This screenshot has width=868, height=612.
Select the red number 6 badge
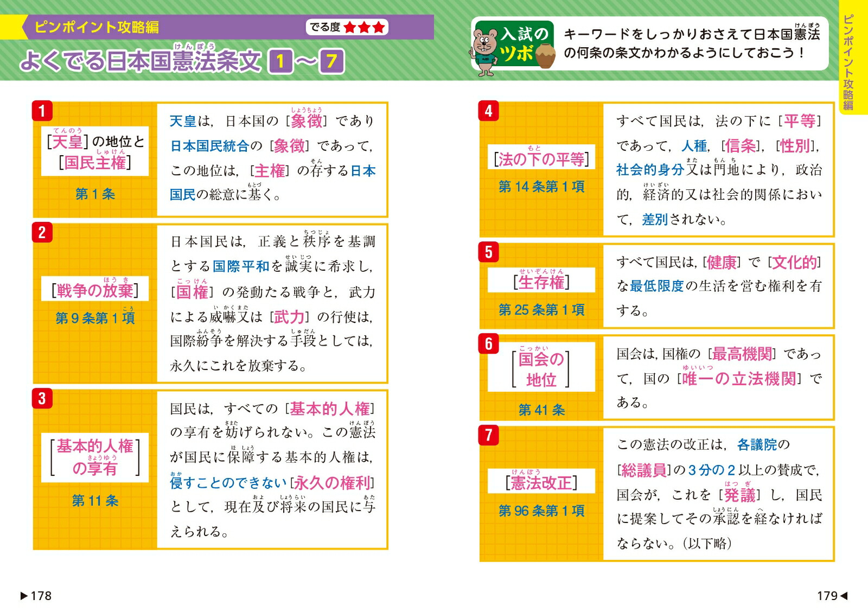(x=488, y=344)
